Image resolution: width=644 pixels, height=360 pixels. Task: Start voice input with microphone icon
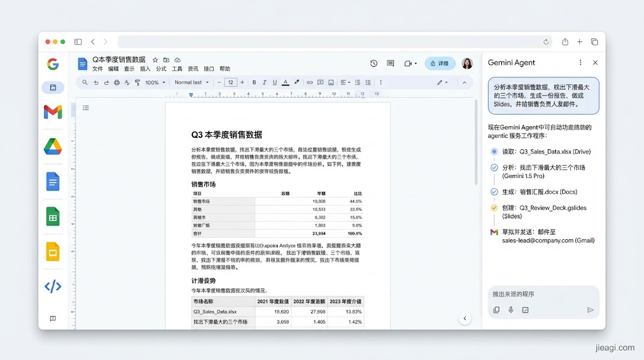[x=511, y=310]
